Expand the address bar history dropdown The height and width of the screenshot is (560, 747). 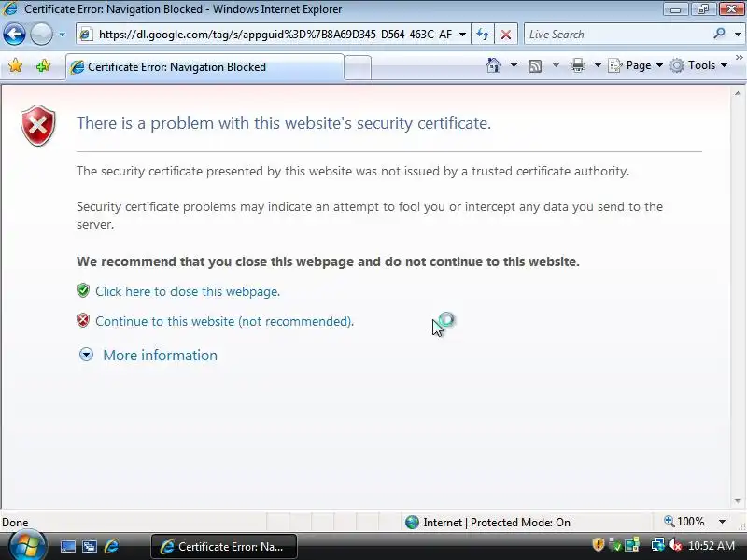point(462,35)
